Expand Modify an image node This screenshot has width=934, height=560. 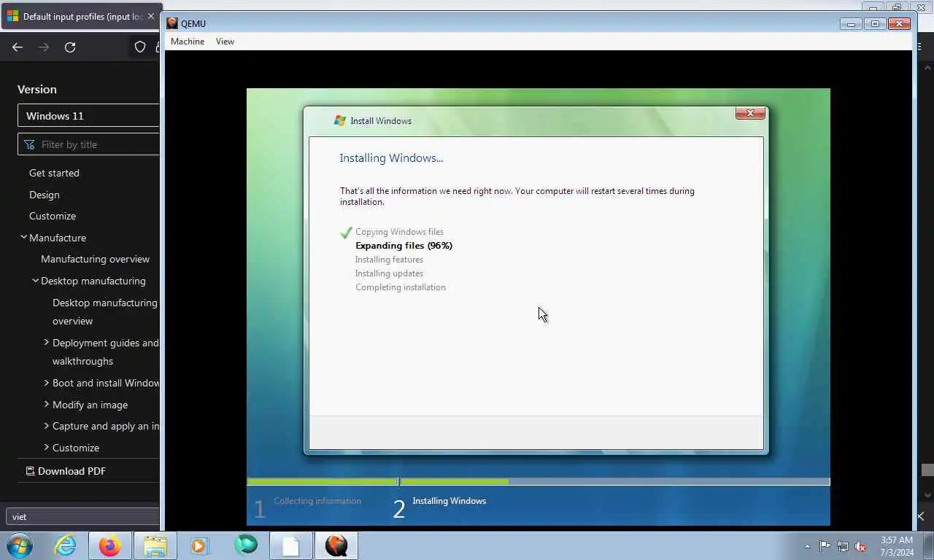pyautogui.click(x=47, y=404)
